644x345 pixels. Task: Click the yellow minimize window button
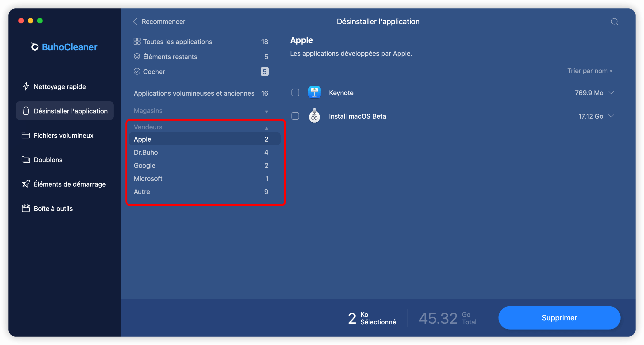tap(31, 20)
